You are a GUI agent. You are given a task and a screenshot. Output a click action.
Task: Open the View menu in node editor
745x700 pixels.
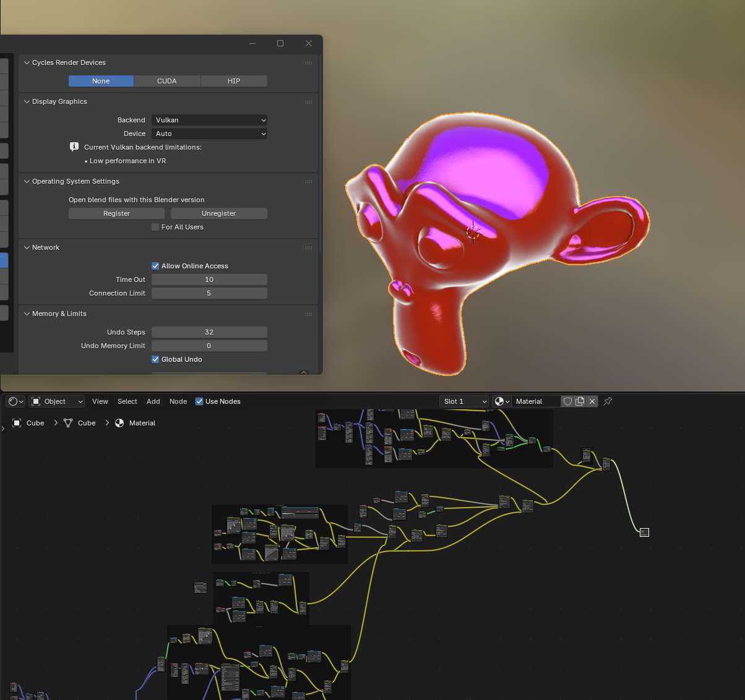pos(100,401)
